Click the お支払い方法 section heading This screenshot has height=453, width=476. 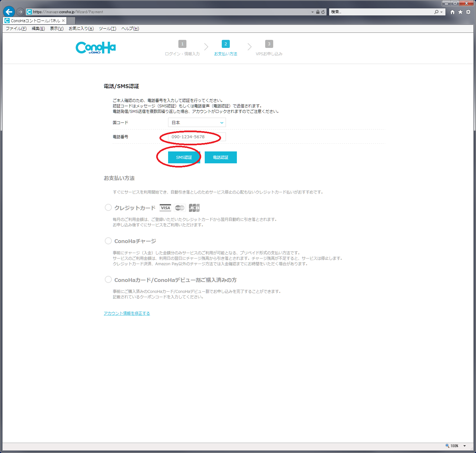click(x=119, y=178)
